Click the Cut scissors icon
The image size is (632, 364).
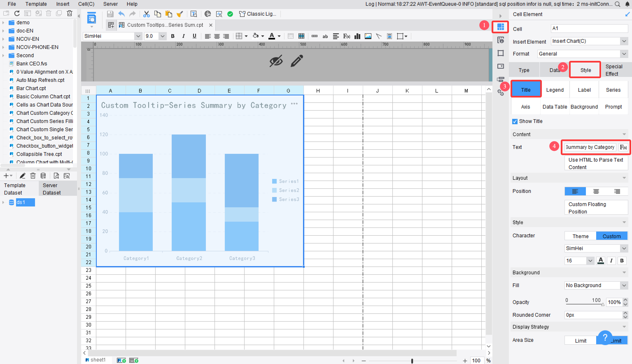(x=146, y=14)
